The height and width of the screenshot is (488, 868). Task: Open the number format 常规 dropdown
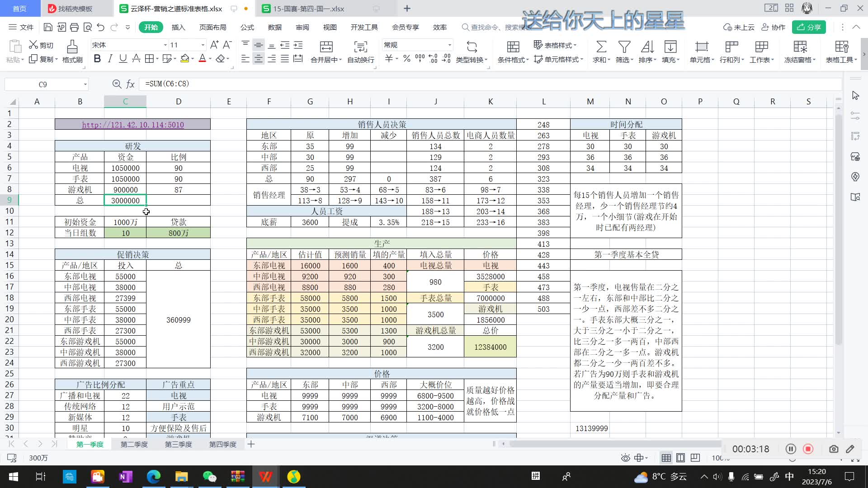pyautogui.click(x=449, y=45)
